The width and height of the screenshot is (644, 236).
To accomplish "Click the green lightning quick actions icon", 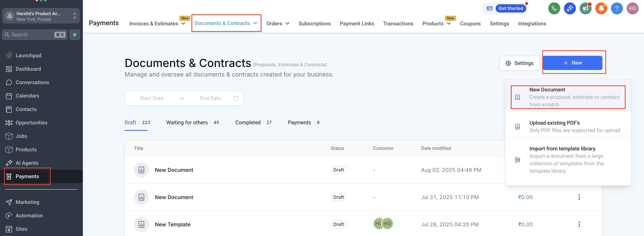I will tap(74, 35).
